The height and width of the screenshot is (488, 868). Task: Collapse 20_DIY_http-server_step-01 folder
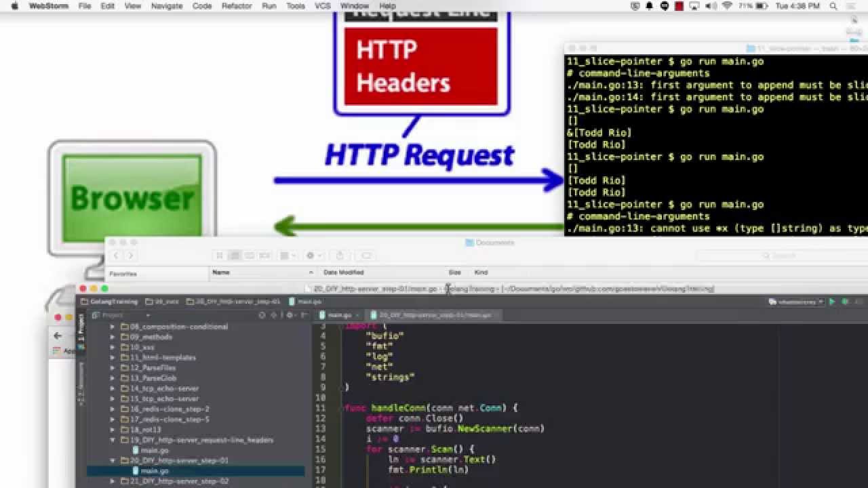113,460
